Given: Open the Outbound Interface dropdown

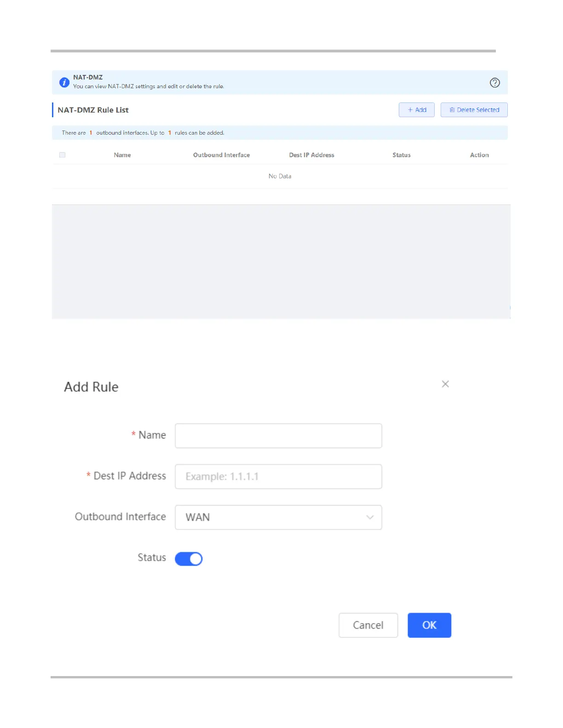Looking at the screenshot, I should 278,517.
